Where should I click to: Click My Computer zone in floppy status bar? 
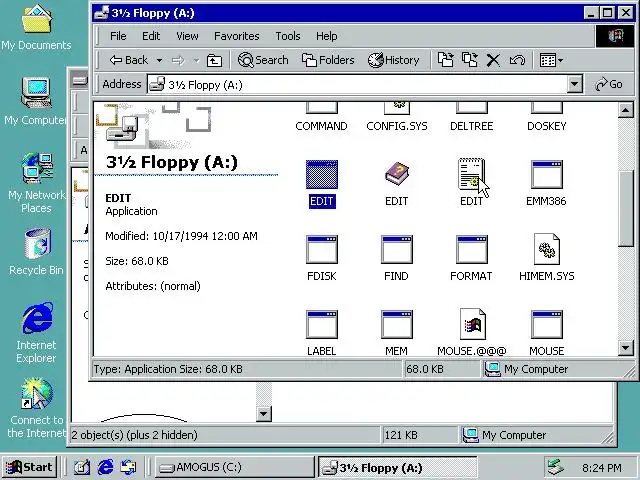(556, 369)
